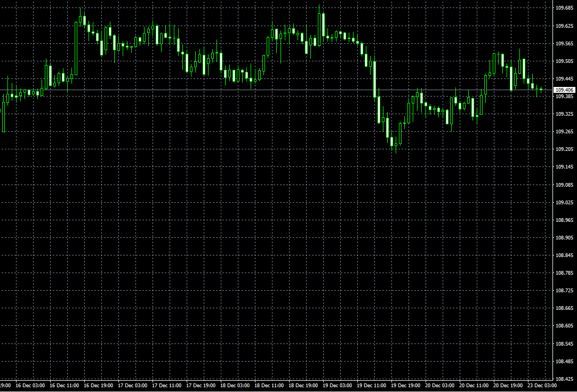Image resolution: width=577 pixels, height=392 pixels.
Task: Click the 108.845 price axis label
Action: (x=564, y=255)
